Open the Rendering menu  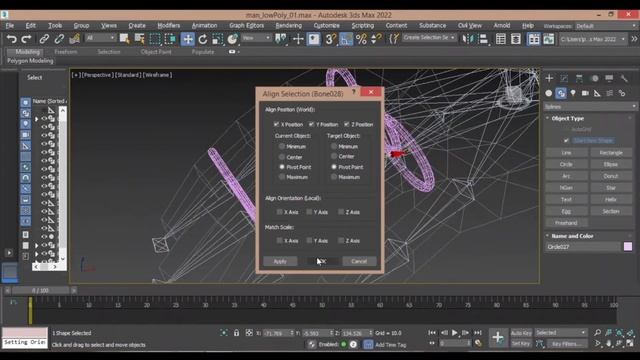(289, 25)
